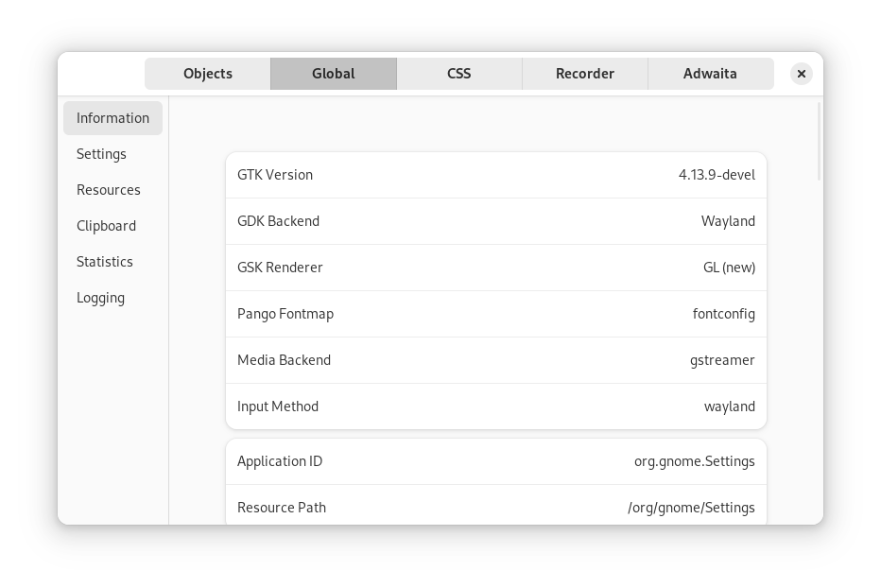Select the Resource Path row
The height and width of the screenshot is (588, 881).
pos(495,507)
